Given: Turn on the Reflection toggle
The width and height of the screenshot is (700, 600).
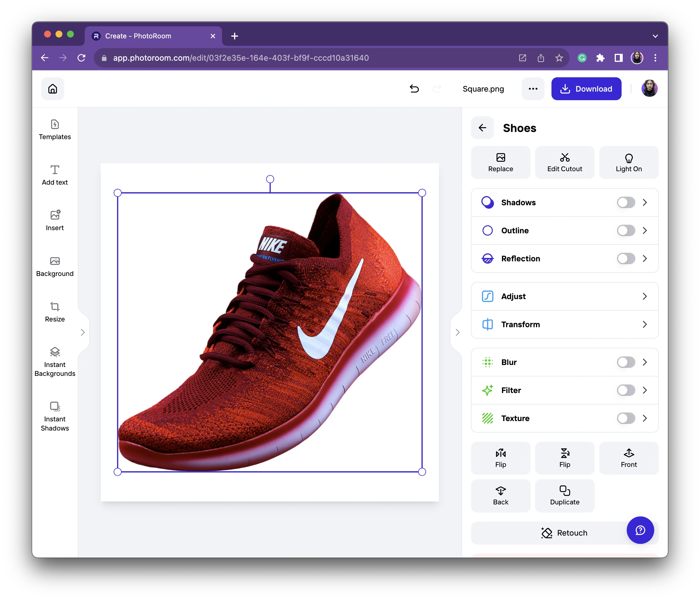Looking at the screenshot, I should [x=626, y=258].
